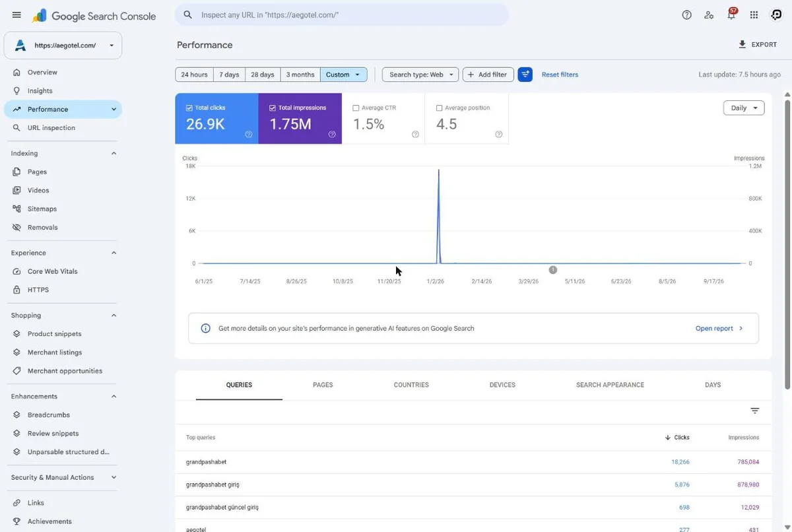Switch to the DAYS tab
Viewport: 792px width, 532px height.
click(x=713, y=385)
